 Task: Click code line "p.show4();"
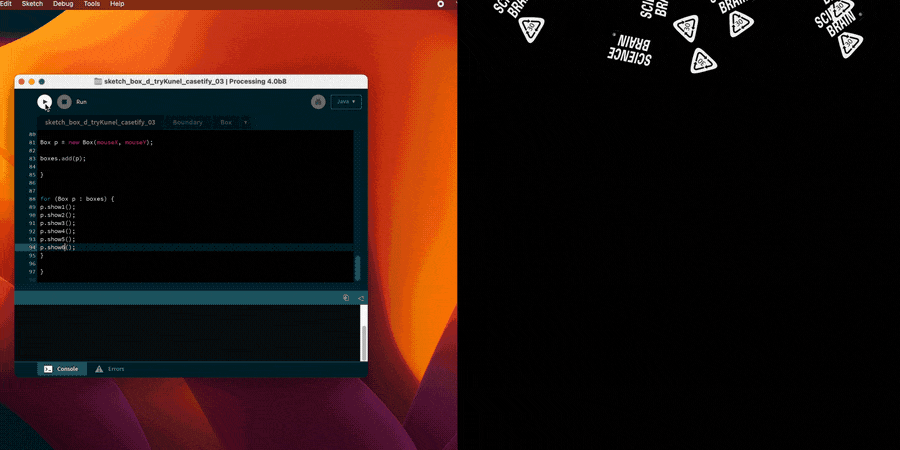point(57,231)
